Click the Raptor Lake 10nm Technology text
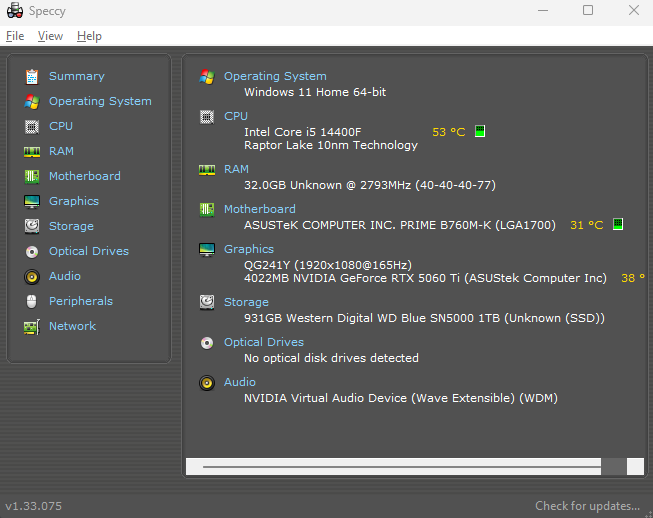 [331, 145]
